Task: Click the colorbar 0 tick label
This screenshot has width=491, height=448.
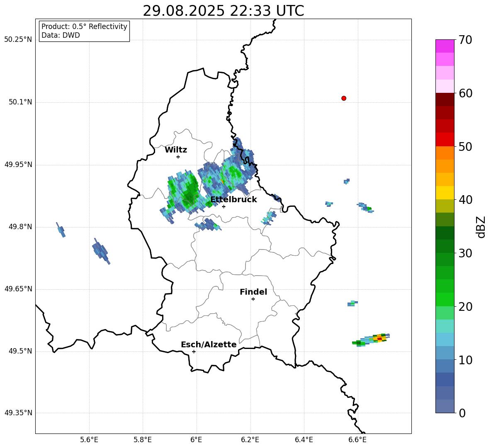Action: tap(462, 413)
